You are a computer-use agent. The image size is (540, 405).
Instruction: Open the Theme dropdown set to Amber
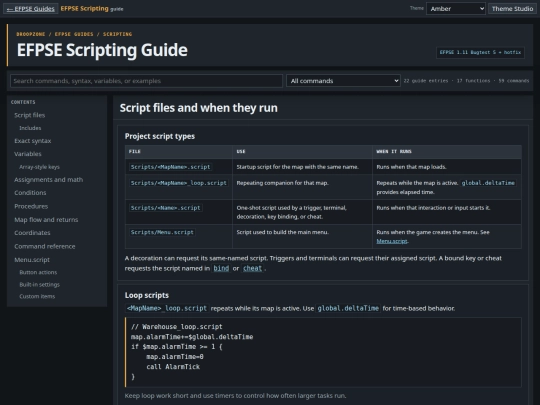pos(456,9)
